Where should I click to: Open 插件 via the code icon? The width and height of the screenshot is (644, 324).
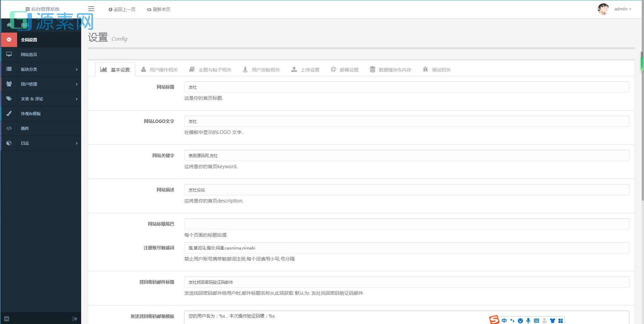coord(9,128)
